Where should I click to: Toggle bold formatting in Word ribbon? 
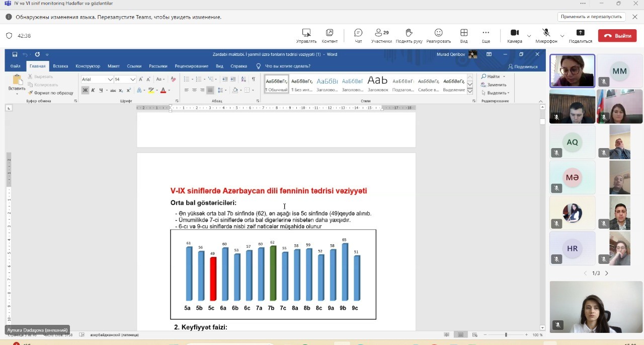[x=85, y=90]
